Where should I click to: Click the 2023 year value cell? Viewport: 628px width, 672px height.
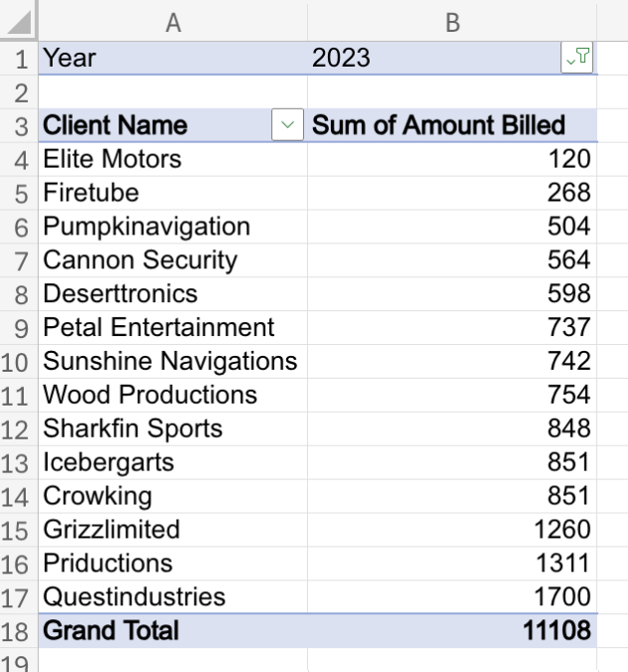pyautogui.click(x=434, y=58)
